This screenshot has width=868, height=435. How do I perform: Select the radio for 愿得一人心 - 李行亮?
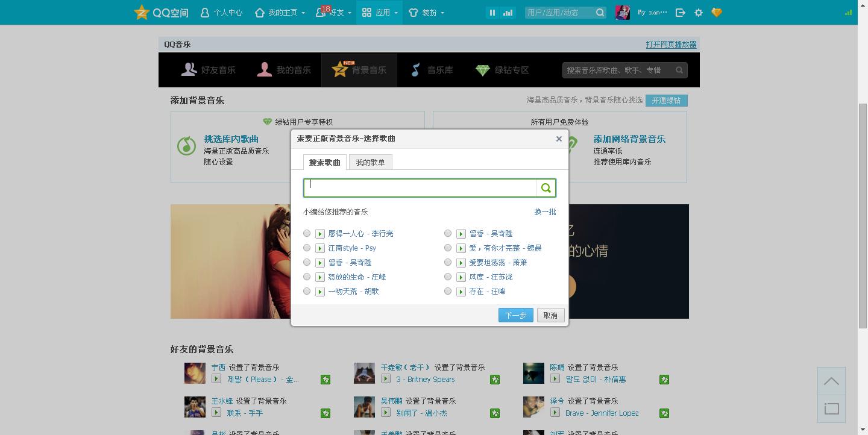pyautogui.click(x=307, y=233)
